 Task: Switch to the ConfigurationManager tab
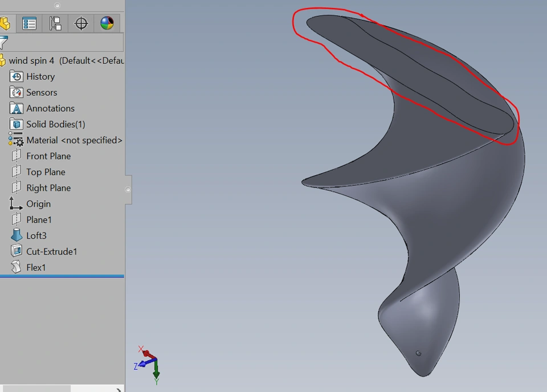[x=55, y=24]
